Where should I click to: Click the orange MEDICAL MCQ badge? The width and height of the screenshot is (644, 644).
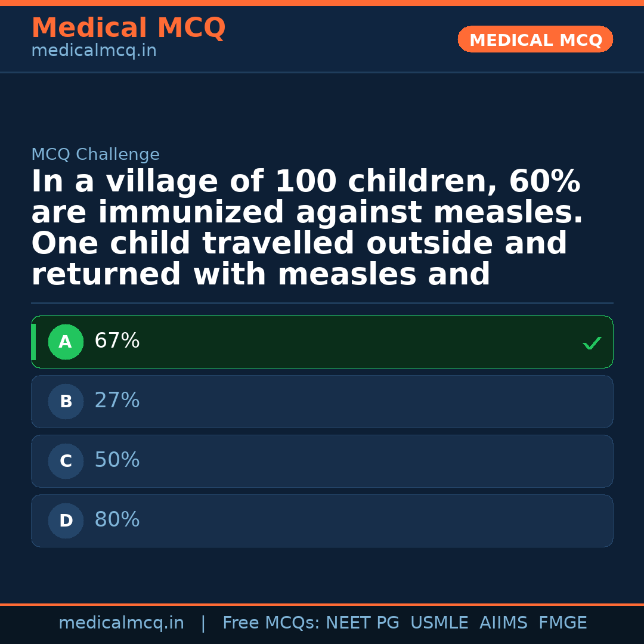535,40
